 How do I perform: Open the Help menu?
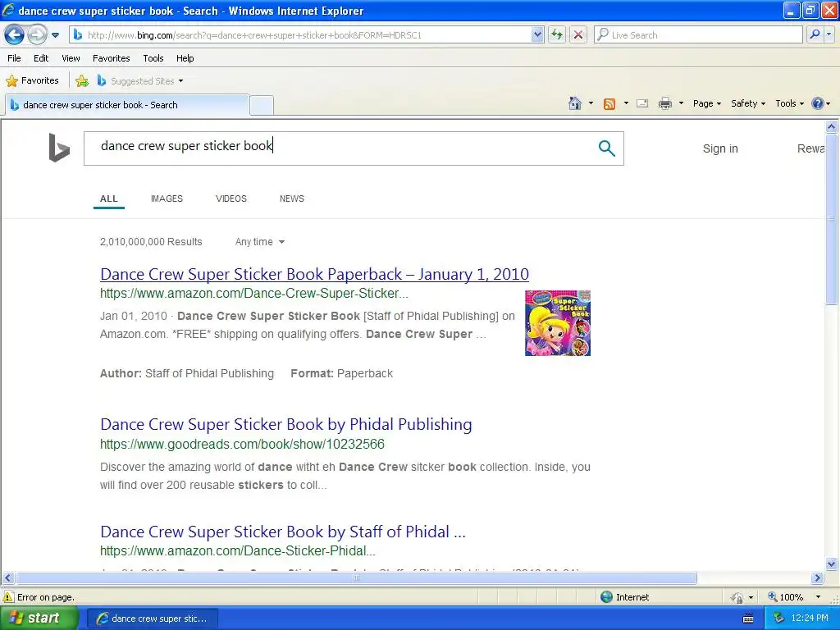[185, 58]
